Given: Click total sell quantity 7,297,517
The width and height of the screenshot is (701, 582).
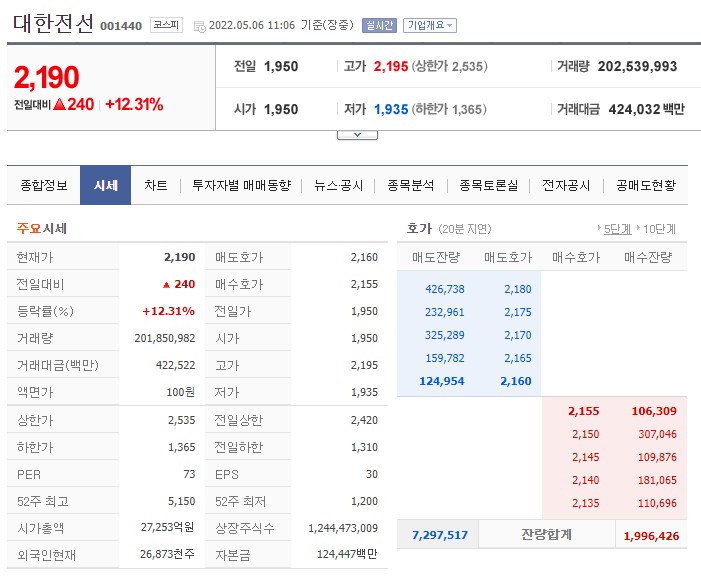Looking at the screenshot, I should point(440,535).
